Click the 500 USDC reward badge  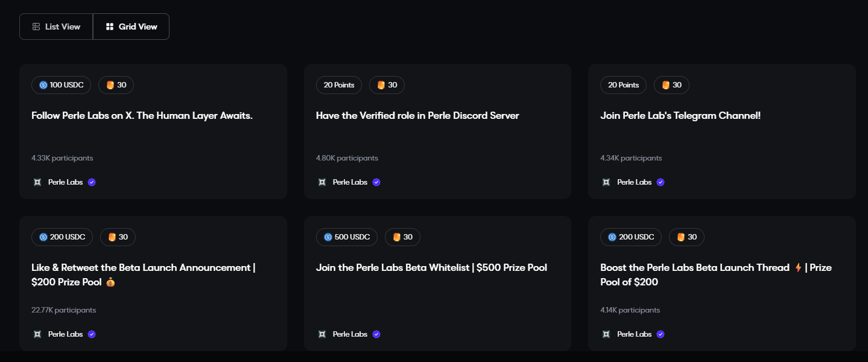click(x=347, y=237)
